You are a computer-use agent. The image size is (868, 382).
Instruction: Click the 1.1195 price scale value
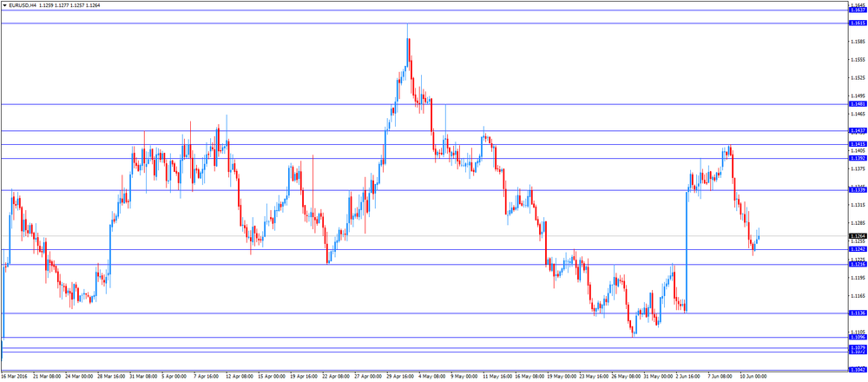click(x=858, y=278)
